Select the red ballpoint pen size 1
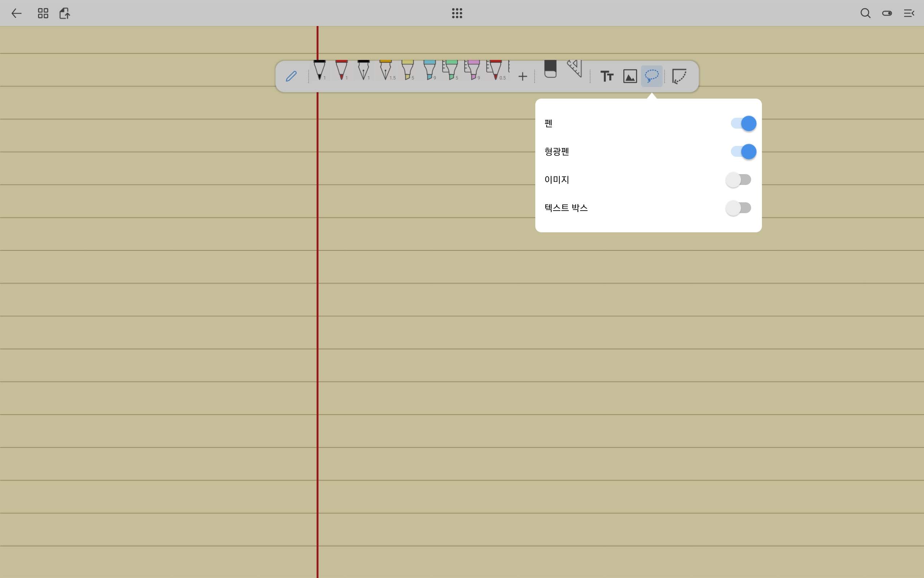 [342, 70]
